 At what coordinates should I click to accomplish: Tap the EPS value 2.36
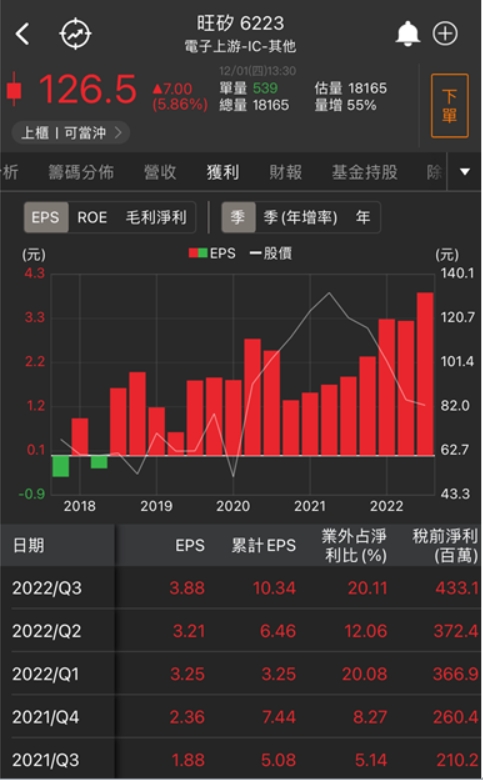pos(187,717)
